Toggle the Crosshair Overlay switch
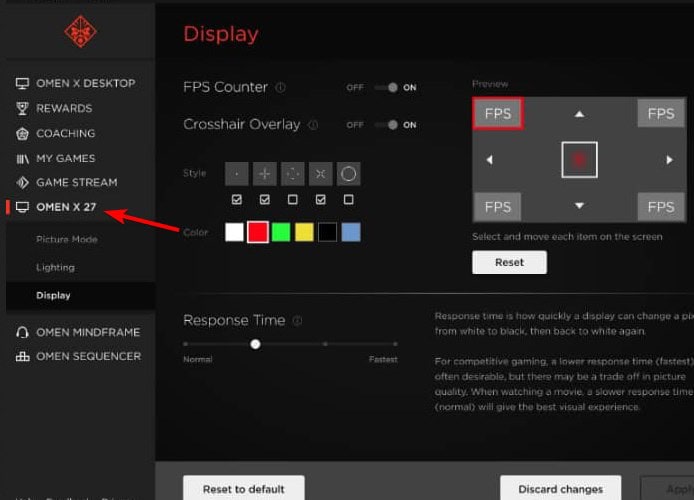This screenshot has width=694, height=500. pos(387,125)
